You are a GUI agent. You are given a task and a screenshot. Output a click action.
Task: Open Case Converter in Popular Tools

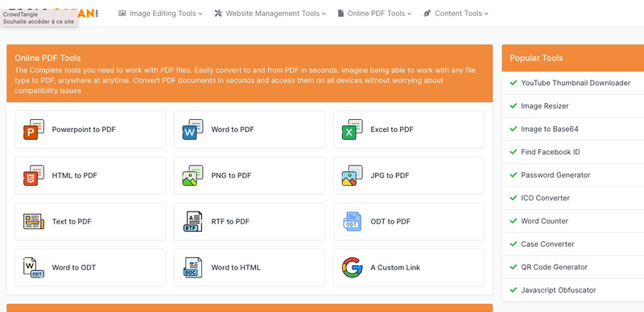[547, 244]
